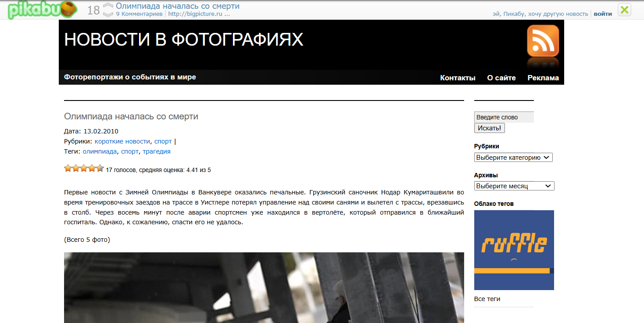Screen dimensions: 644x323
Task: Click the Pikabu logo
Action: [x=42, y=10]
